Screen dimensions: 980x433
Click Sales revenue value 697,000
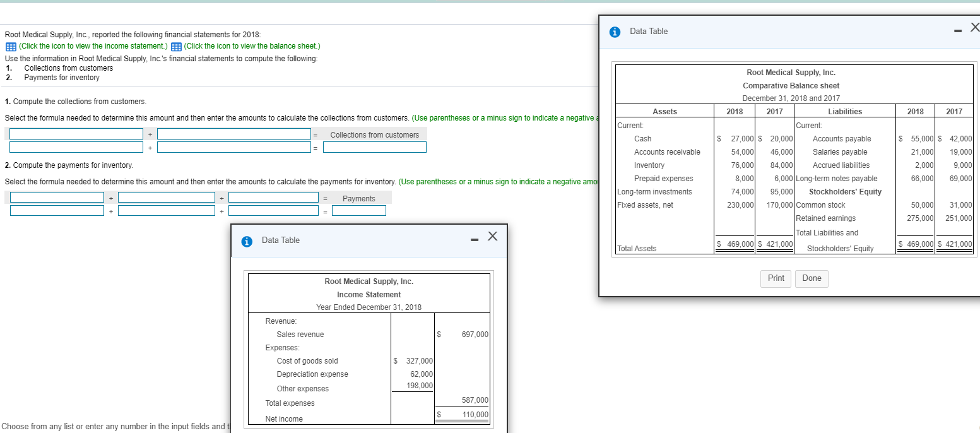(x=475, y=335)
